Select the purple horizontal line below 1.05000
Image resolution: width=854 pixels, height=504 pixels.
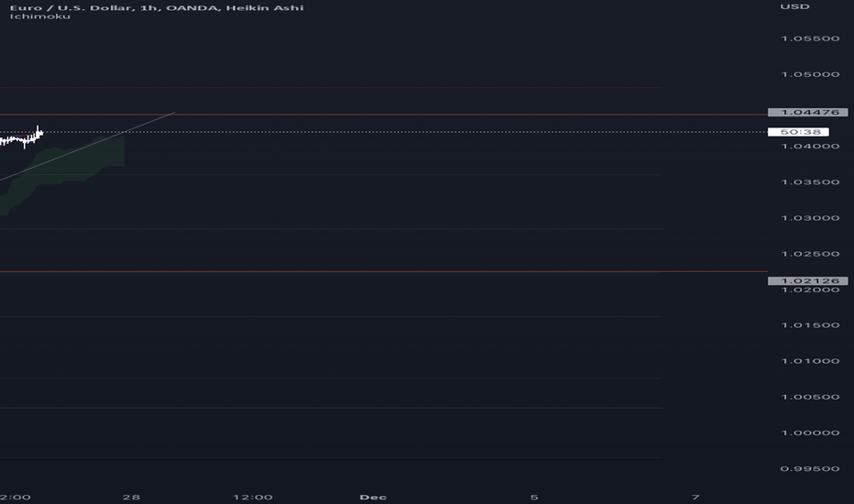[331, 87]
